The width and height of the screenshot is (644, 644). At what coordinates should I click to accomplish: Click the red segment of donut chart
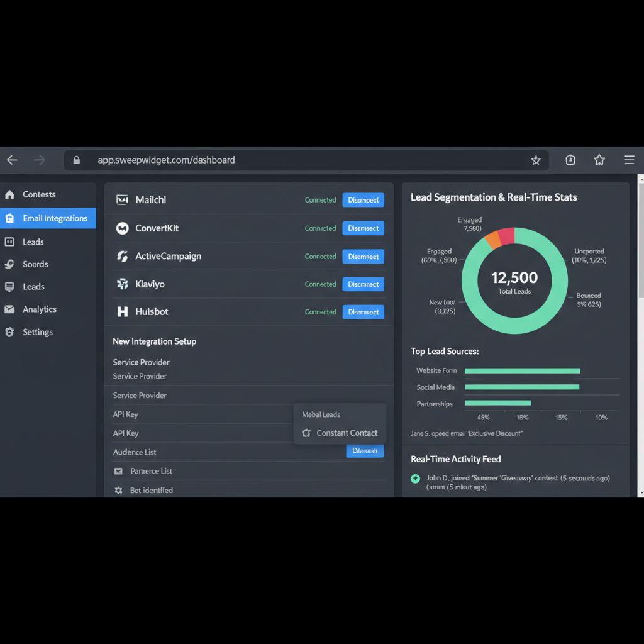[507, 235]
